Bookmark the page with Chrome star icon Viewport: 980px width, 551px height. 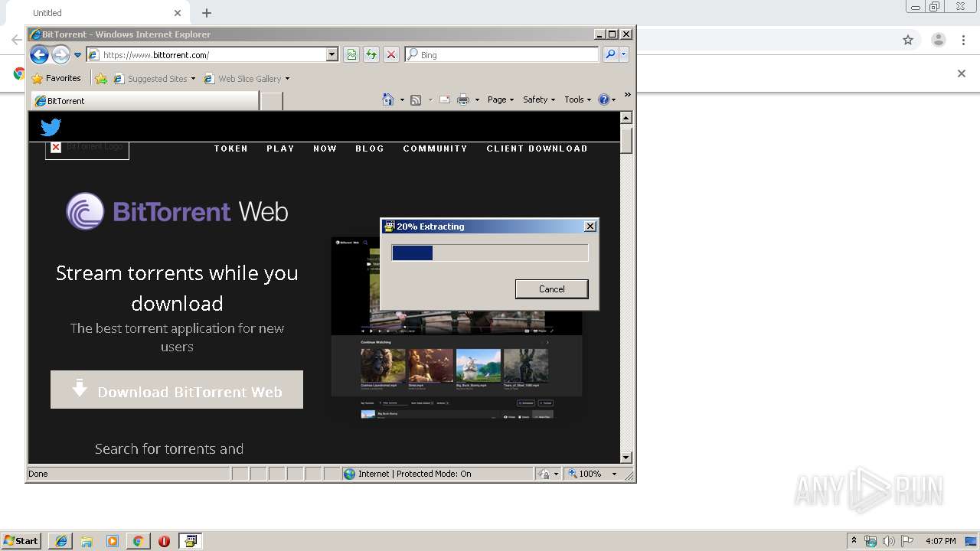[908, 40]
